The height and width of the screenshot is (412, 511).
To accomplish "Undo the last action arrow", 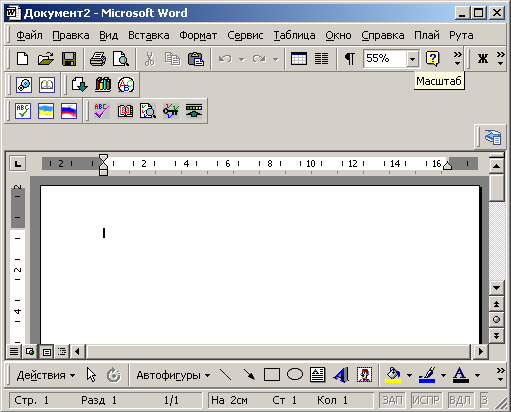I will click(x=225, y=59).
